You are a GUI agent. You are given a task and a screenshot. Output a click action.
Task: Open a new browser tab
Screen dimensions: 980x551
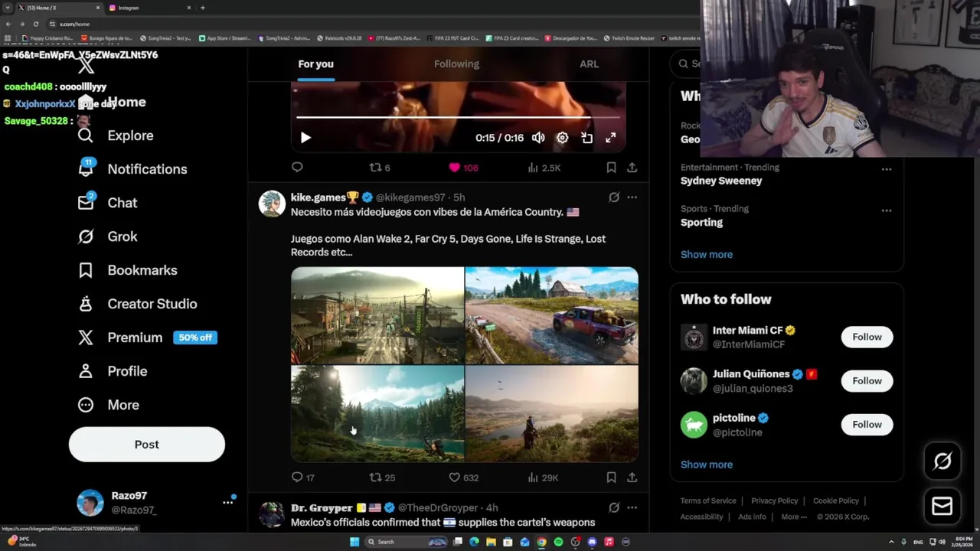[202, 8]
